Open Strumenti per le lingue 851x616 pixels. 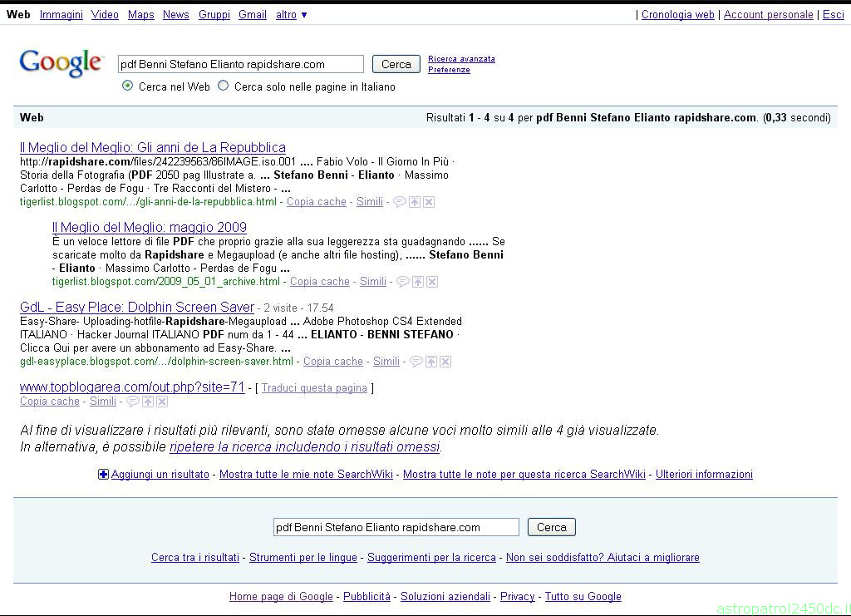(303, 557)
